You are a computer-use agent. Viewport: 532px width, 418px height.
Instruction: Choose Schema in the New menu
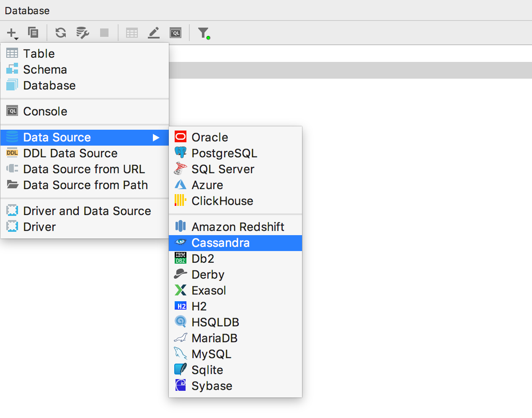pos(85,69)
